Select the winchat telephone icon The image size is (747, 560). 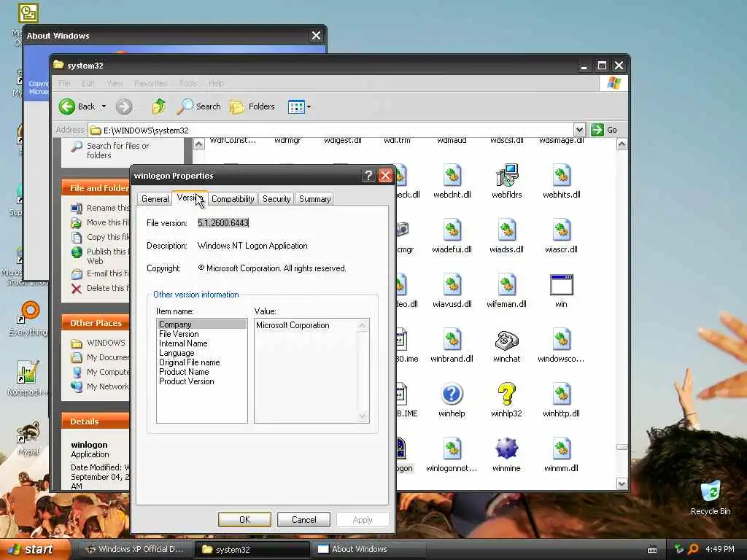[507, 340]
